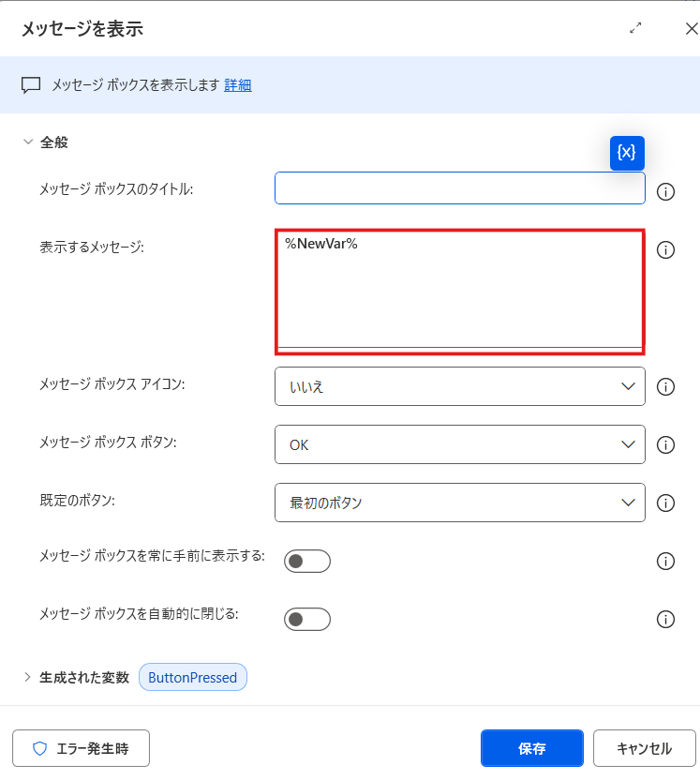Image resolution: width=700 pixels, height=781 pixels.
Task: Click the メッセージ ボックスのタイトル input field
Action: point(459,188)
